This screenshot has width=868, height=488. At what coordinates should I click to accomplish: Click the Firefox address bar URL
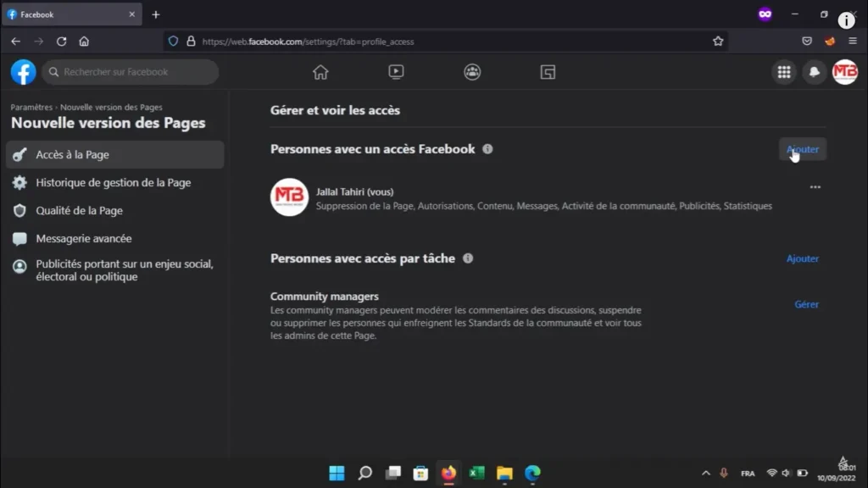pyautogui.click(x=309, y=42)
